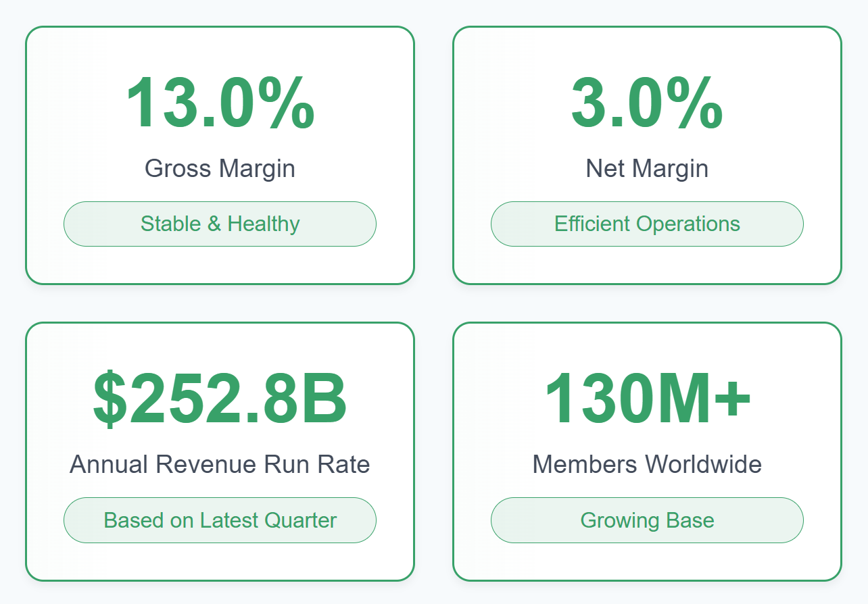Select the Net Margin label
The image size is (868, 604).
(x=647, y=168)
